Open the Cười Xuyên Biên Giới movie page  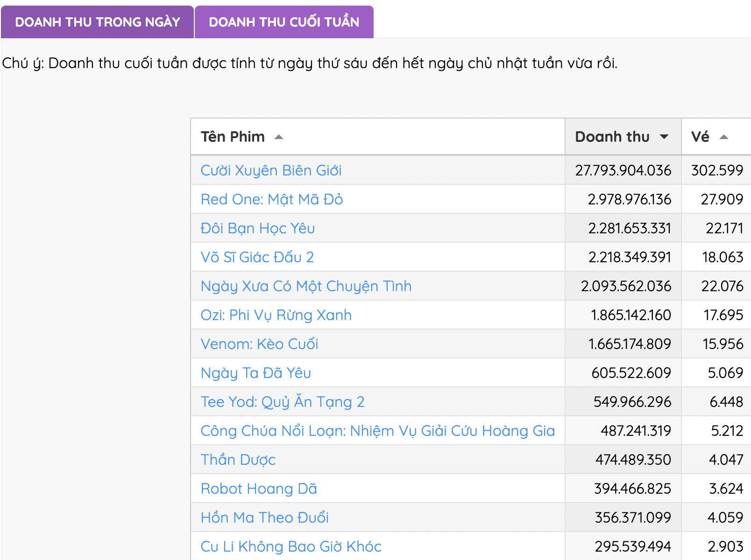(x=270, y=170)
